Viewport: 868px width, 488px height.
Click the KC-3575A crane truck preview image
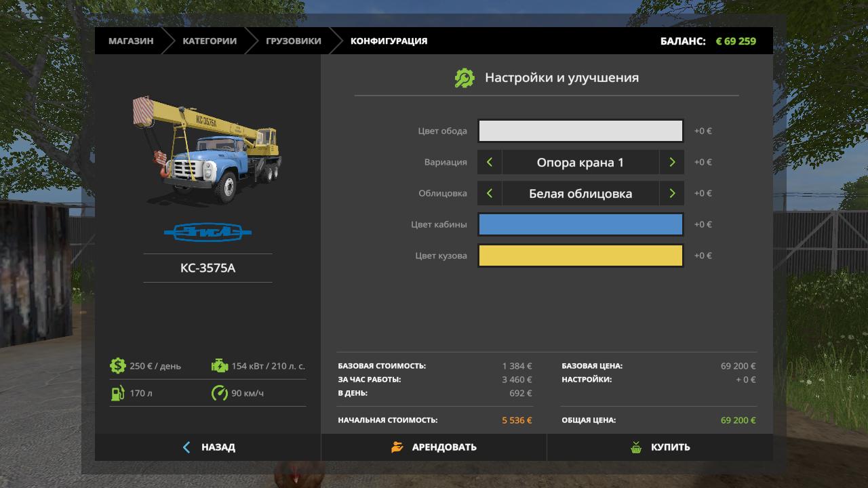(x=207, y=149)
